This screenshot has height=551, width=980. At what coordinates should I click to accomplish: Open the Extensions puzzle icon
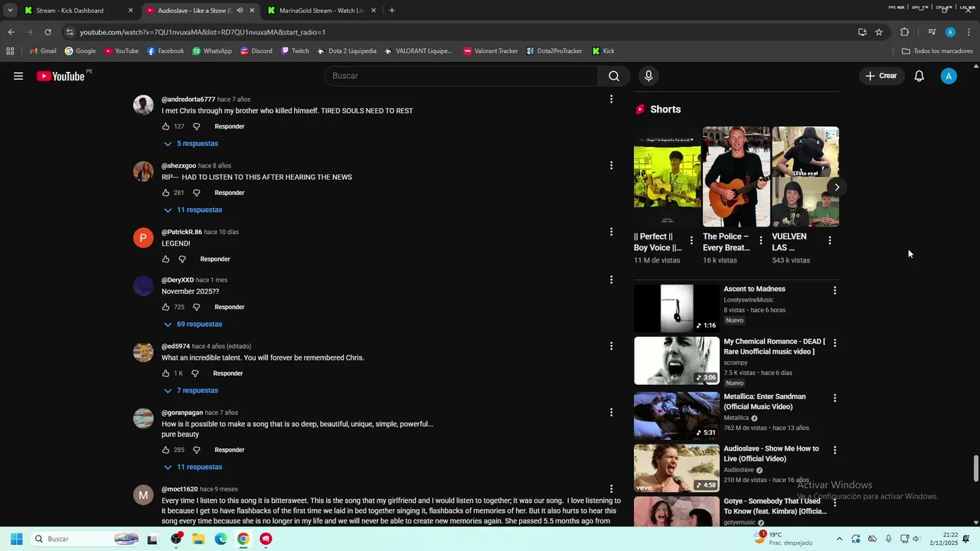click(x=905, y=32)
